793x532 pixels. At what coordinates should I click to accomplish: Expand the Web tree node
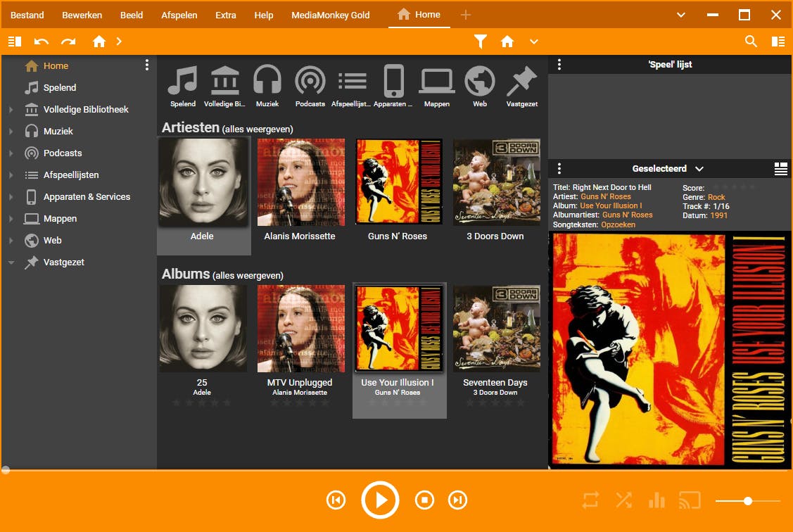(11, 240)
